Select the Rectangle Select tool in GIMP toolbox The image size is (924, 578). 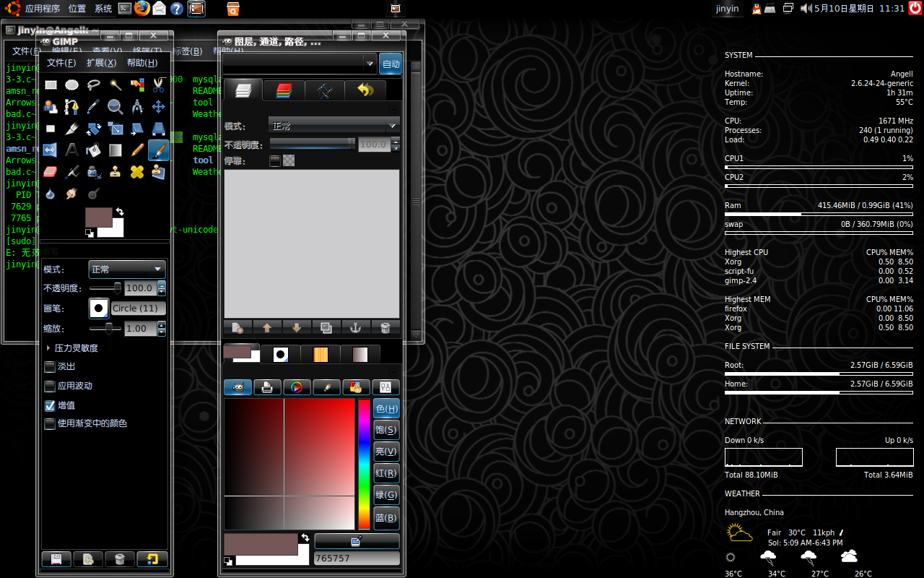point(51,85)
